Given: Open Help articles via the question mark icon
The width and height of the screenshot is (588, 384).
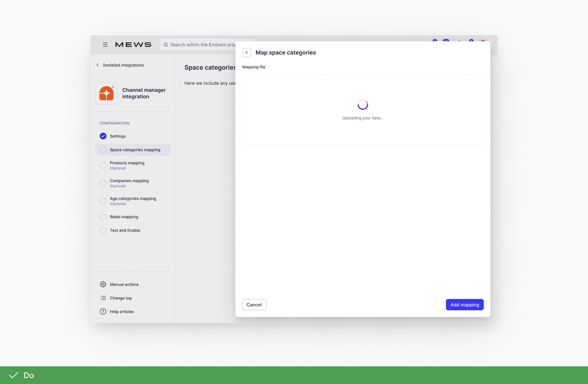Looking at the screenshot, I should coord(103,311).
